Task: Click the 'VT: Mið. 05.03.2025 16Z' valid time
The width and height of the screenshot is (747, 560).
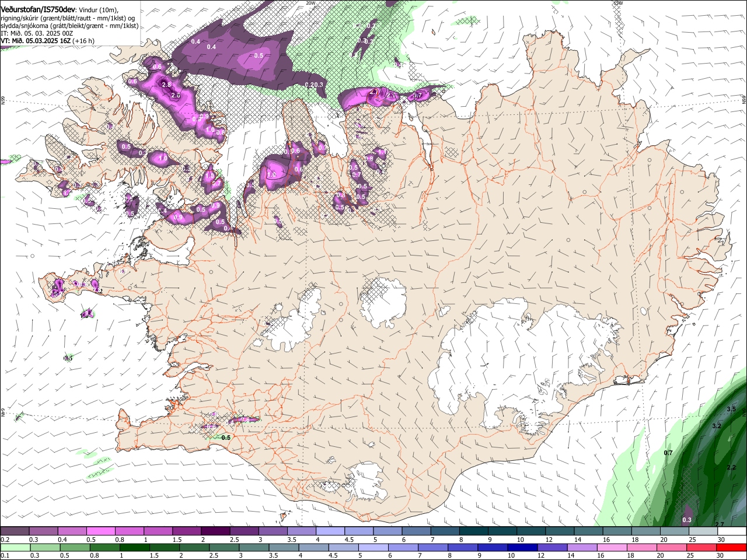Action: point(36,41)
